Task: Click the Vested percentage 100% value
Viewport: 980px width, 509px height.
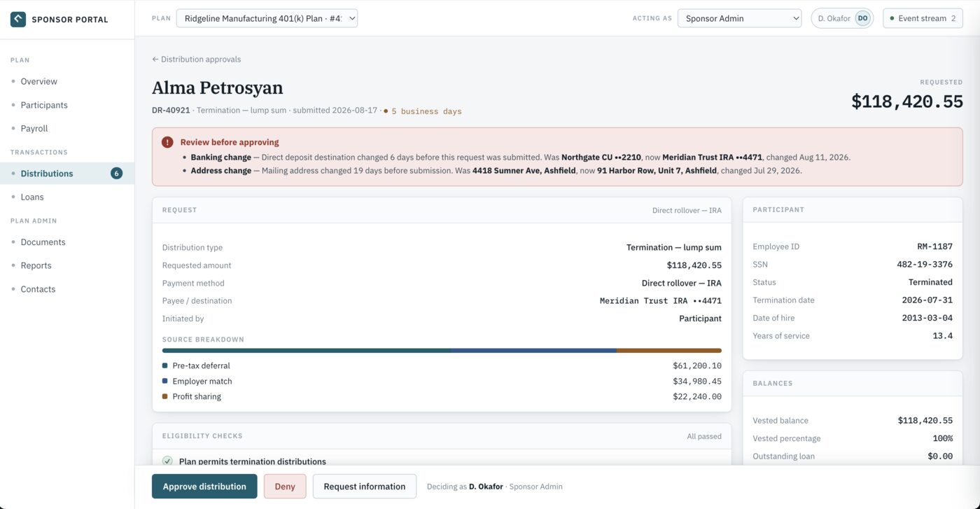Action: click(943, 438)
